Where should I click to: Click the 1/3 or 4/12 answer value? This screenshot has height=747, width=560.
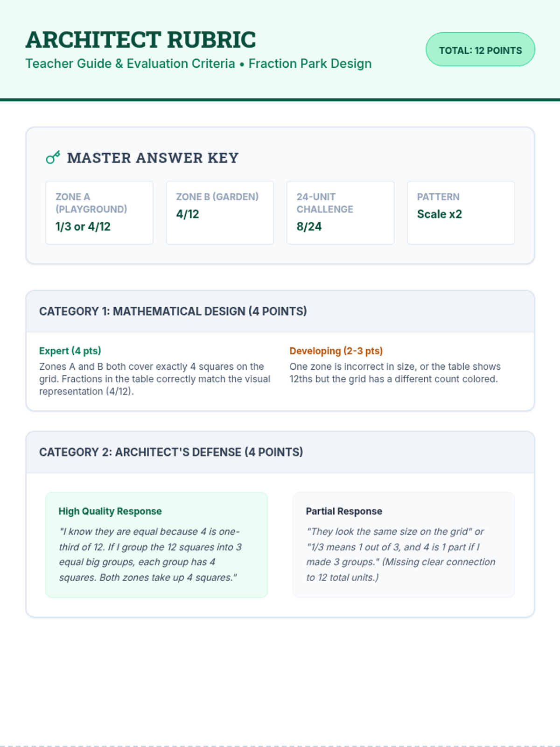83,226
